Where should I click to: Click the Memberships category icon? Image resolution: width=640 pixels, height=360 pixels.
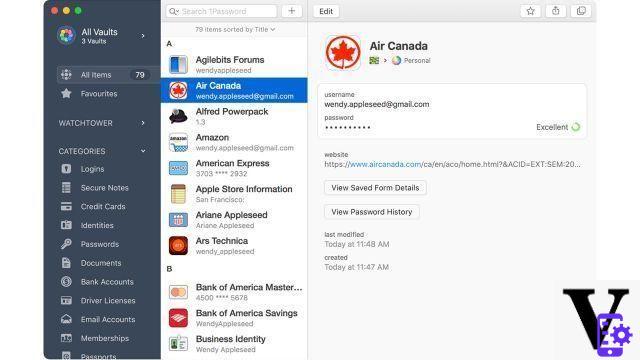tap(66, 338)
